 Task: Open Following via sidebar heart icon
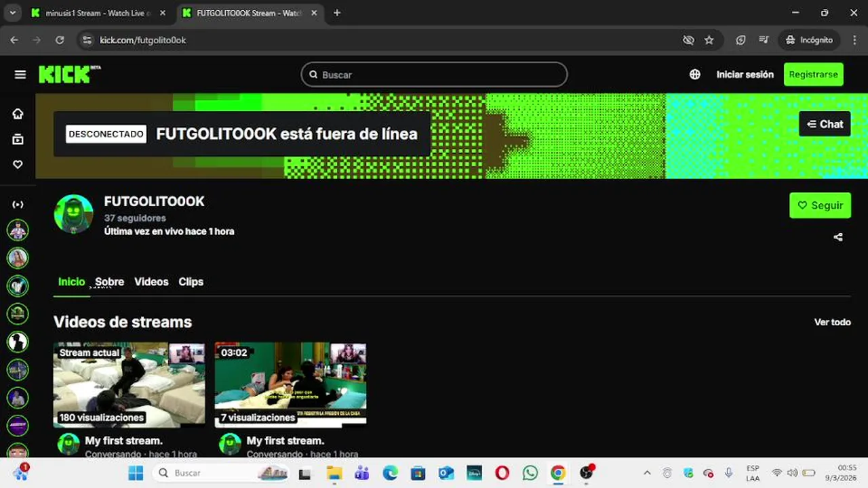pyautogui.click(x=18, y=164)
